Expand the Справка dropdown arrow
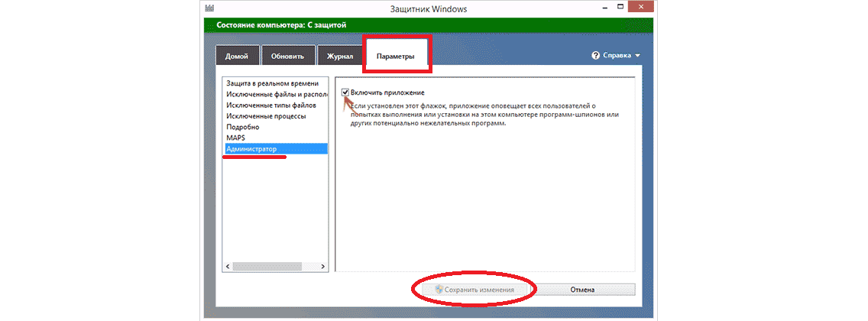868x321 pixels. click(637, 56)
